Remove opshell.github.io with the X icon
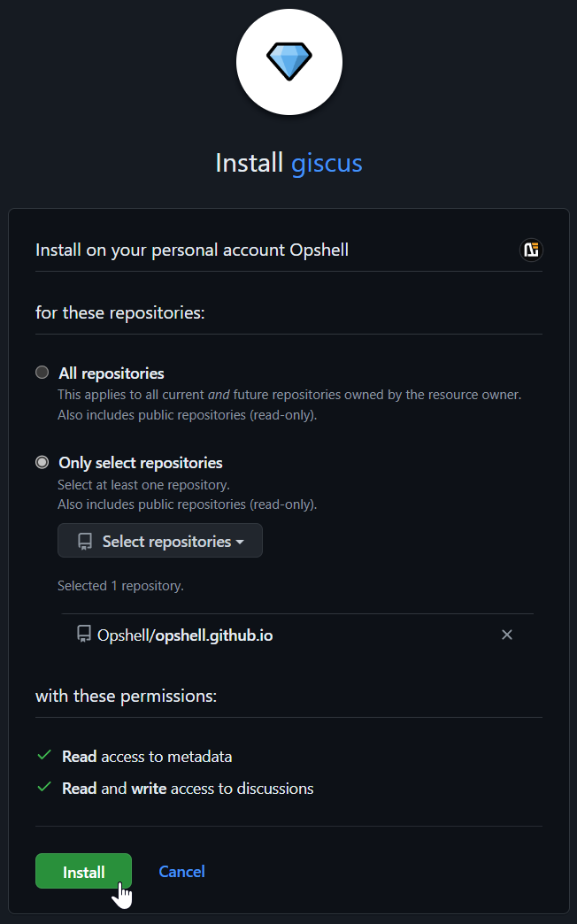Screen dimensions: 577x924 pyautogui.click(x=507, y=635)
